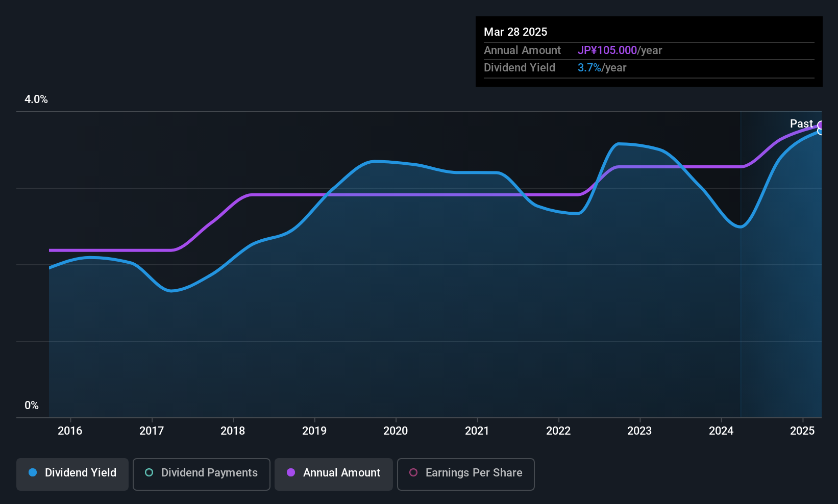Click the 0% y-axis label
Screen dimensions: 838x504
pyautogui.click(x=32, y=406)
